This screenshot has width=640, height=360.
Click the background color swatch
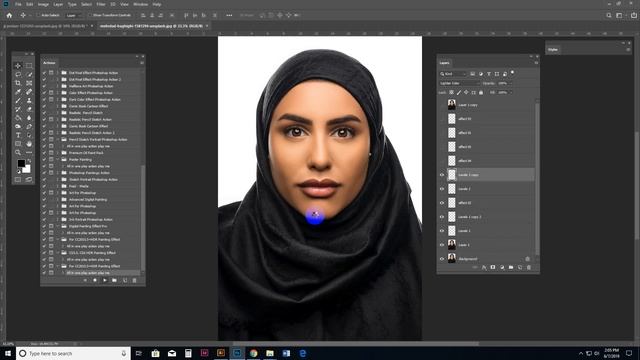click(x=27, y=169)
